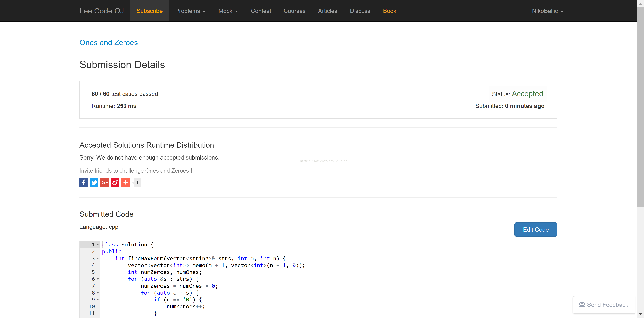Click line number 10 in code gutter
Viewport: 644px width, 318px height.
[92, 306]
